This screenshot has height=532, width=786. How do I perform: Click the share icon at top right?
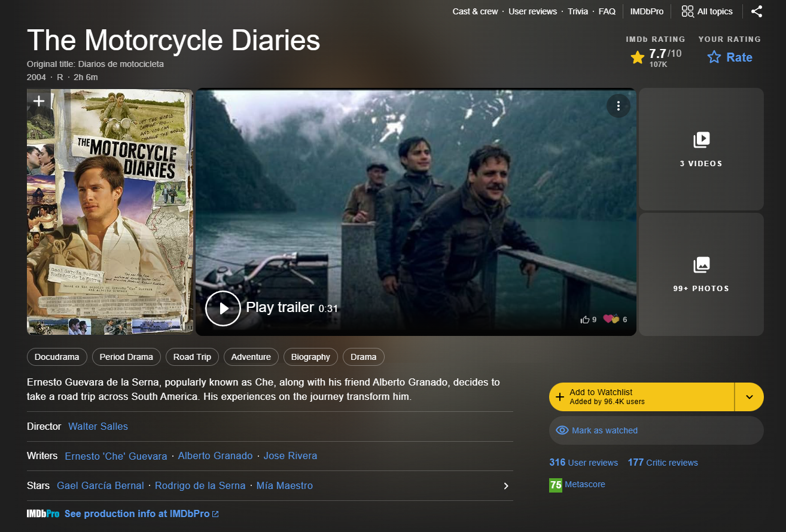coord(757,11)
